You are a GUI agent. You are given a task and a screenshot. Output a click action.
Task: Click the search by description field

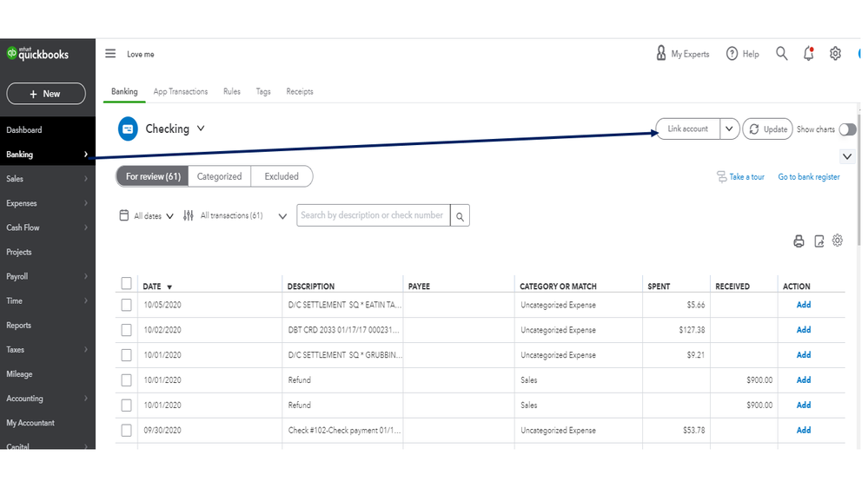click(373, 215)
